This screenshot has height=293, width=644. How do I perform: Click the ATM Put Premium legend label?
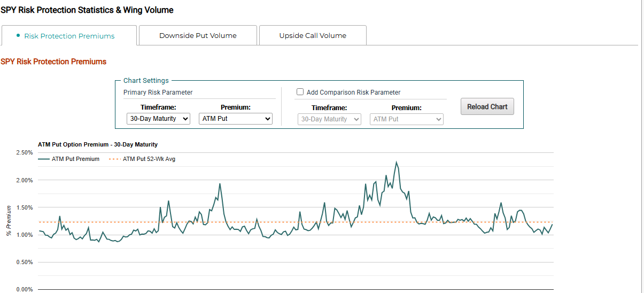pos(75,159)
